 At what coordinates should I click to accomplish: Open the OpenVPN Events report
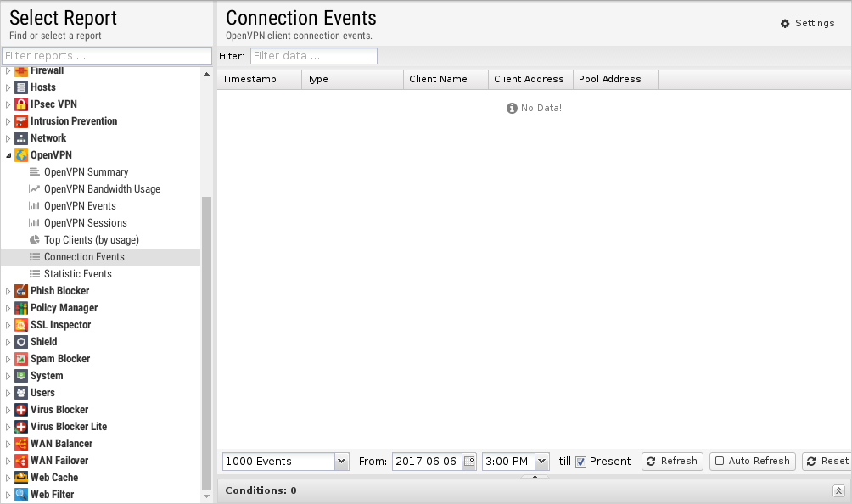[80, 206]
